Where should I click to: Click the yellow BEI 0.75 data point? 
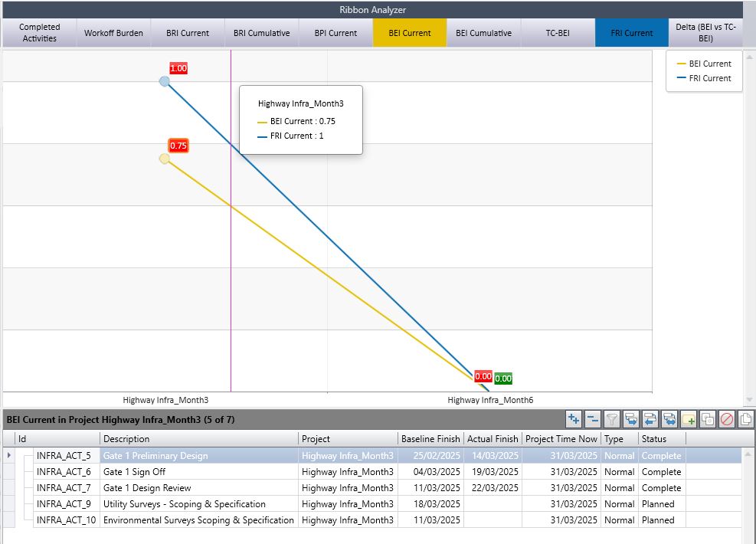tap(164, 159)
